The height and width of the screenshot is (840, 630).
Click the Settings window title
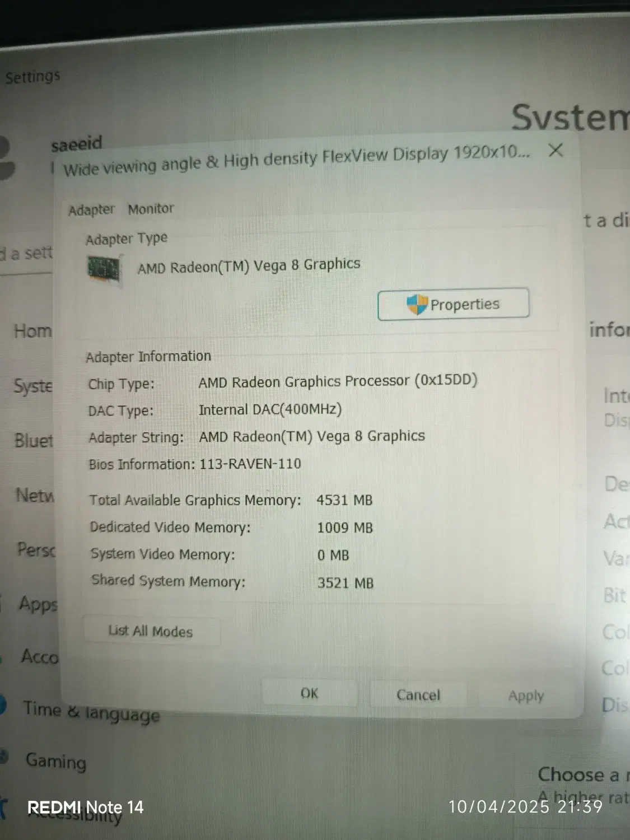click(32, 76)
